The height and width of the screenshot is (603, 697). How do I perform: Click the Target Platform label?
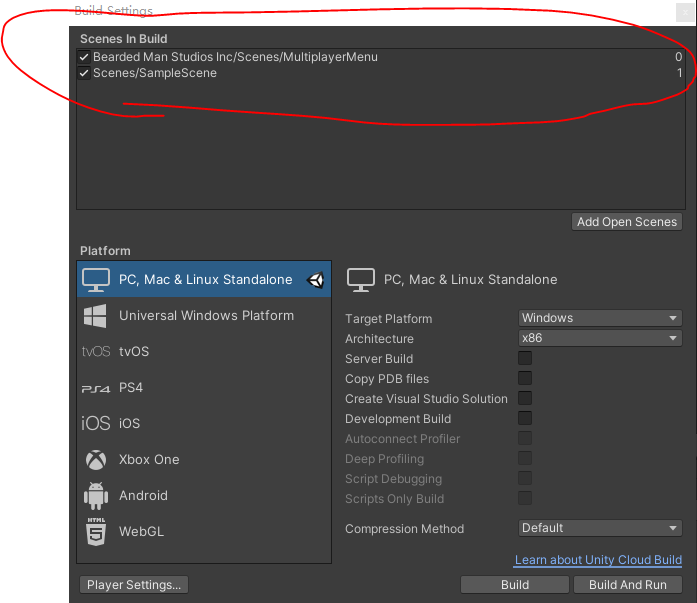[x=389, y=319]
